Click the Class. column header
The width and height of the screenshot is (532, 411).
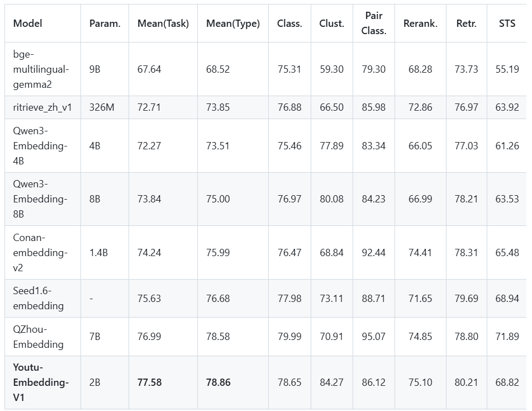point(289,23)
